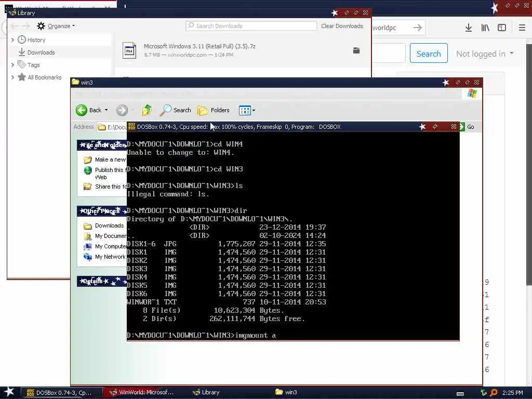The image size is (532, 399).
Task: Click the Organize gear icon in Library
Action: click(x=41, y=26)
